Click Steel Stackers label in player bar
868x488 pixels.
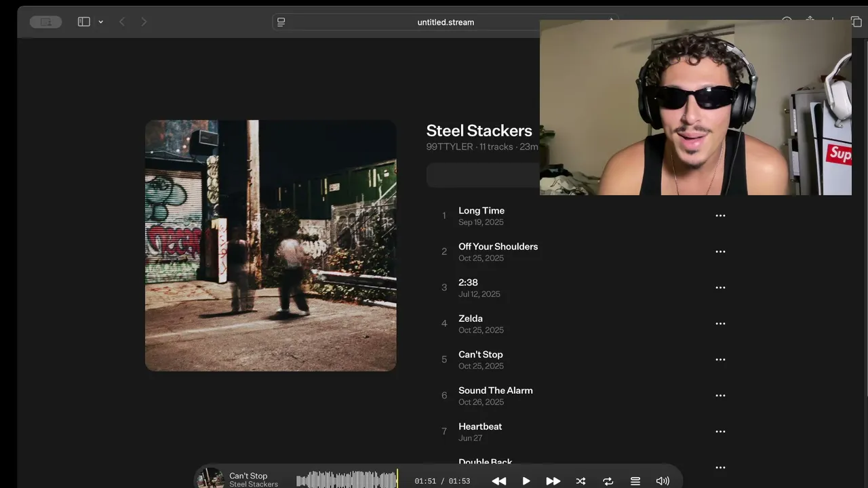pyautogui.click(x=254, y=484)
